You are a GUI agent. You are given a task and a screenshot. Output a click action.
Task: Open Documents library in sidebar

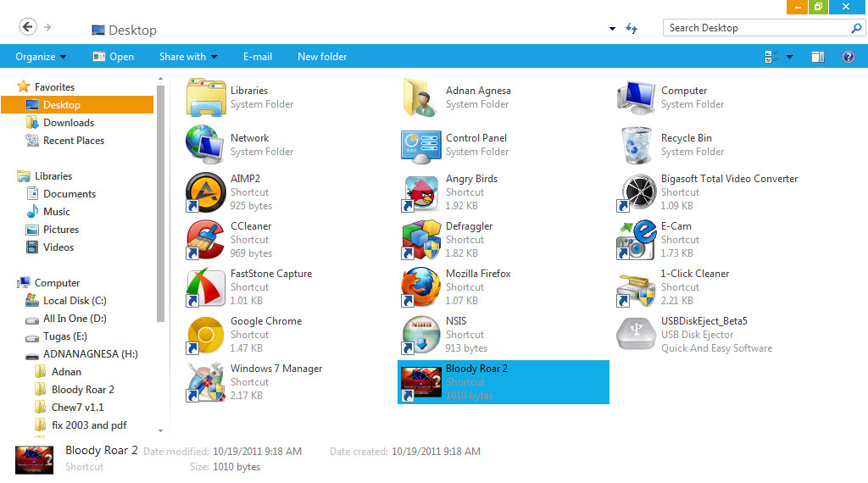61,194
